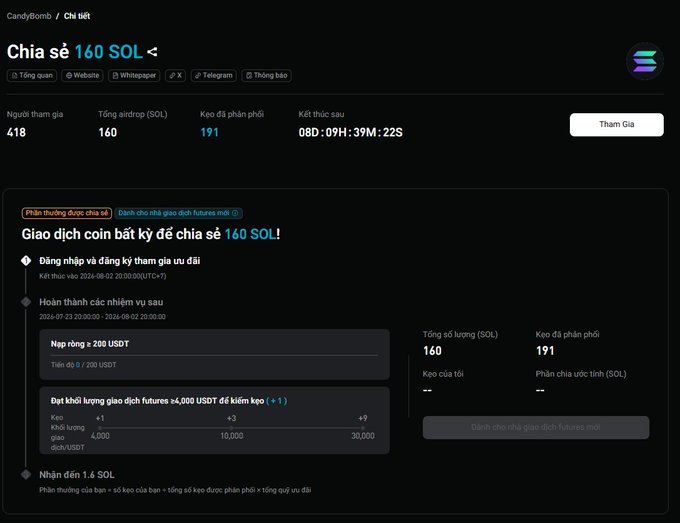Click the Phần chia ước tính (SOL) label
The height and width of the screenshot is (523, 680).
click(x=581, y=374)
